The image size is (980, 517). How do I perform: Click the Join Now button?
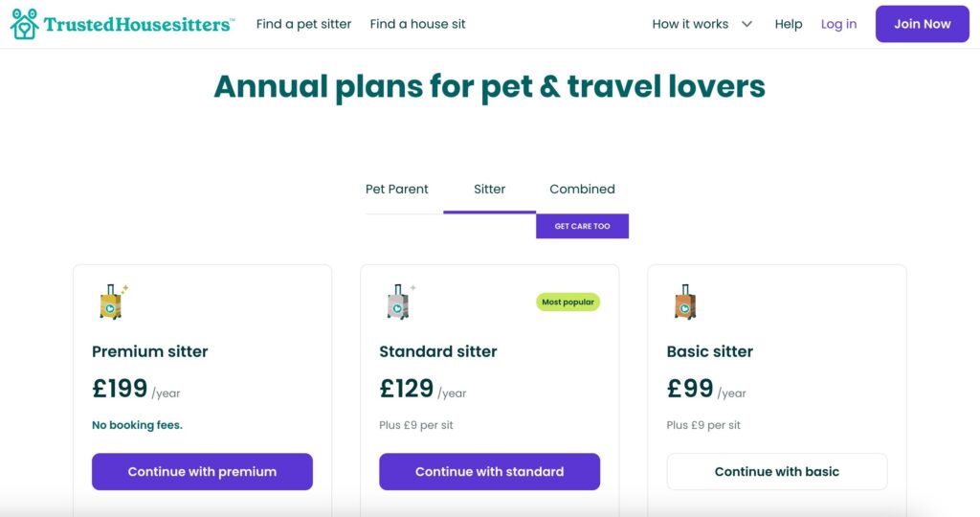[922, 24]
